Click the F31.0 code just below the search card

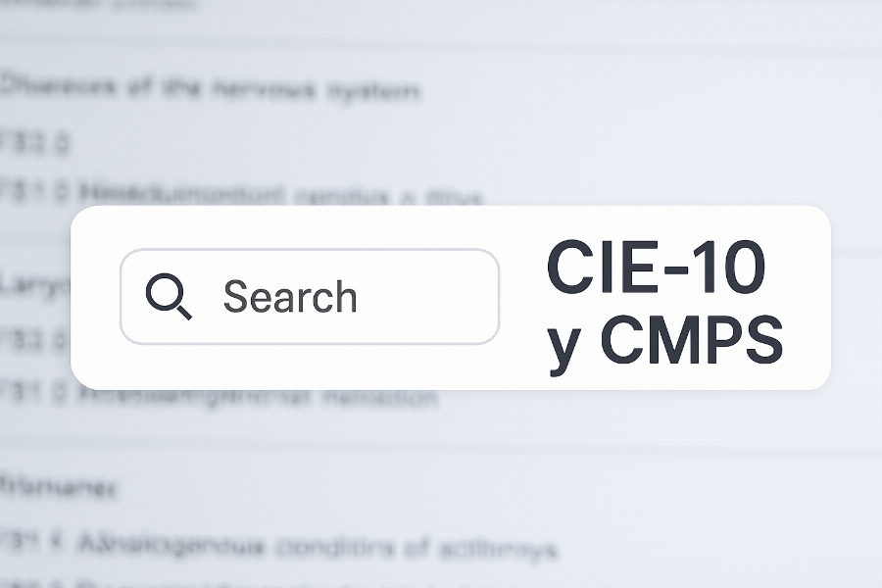point(35,398)
